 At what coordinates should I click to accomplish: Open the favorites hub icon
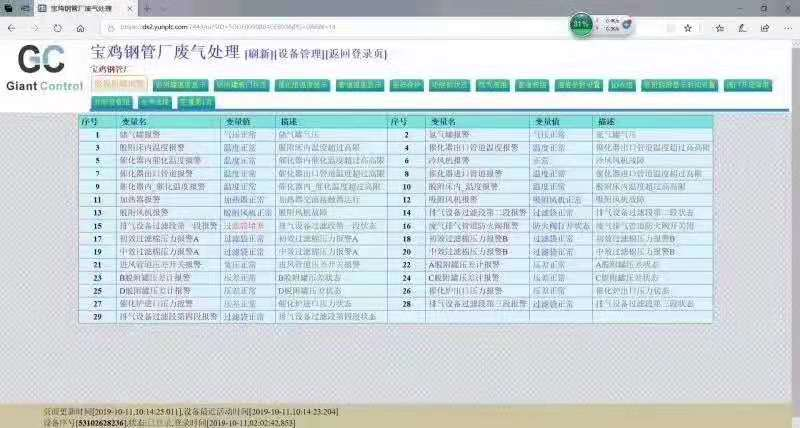pos(719,28)
